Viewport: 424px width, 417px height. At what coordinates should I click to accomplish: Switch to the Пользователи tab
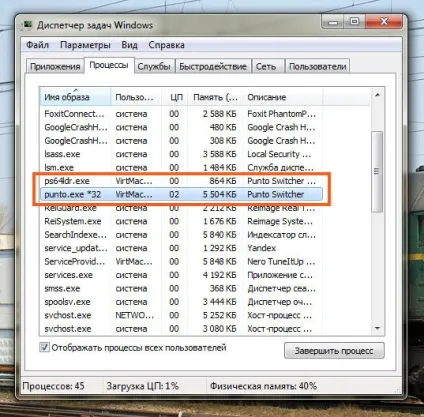click(x=318, y=66)
